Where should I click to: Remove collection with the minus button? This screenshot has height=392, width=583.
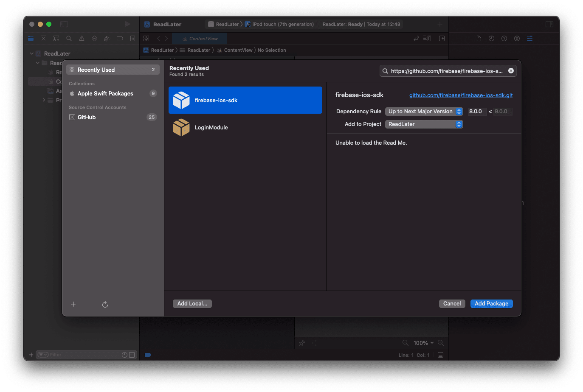pos(89,304)
